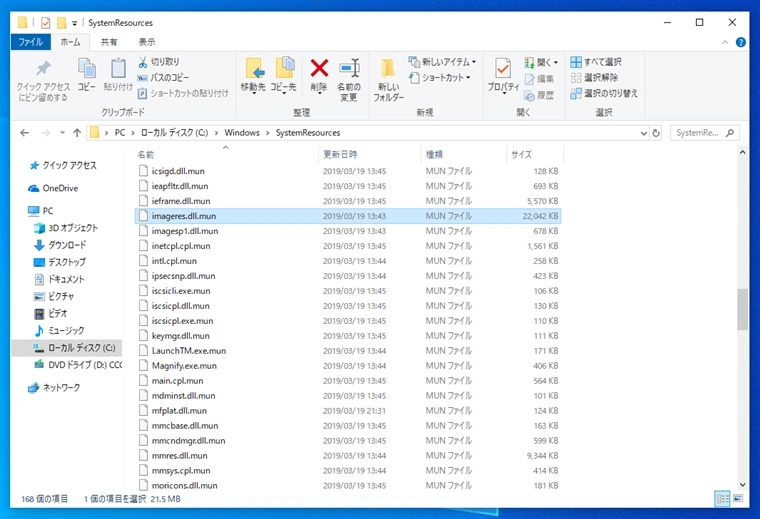
Task: Open the ファイル menu tab
Action: [31, 42]
